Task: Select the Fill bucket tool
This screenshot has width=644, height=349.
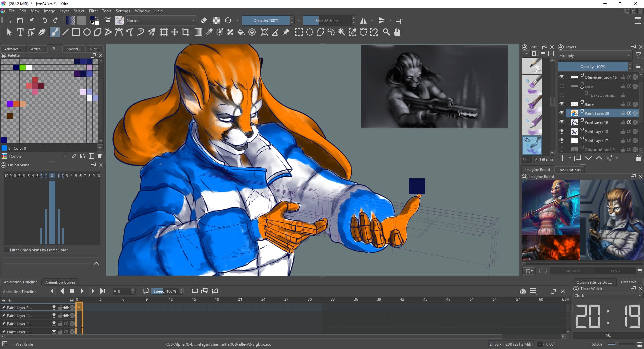Action: coord(241,32)
